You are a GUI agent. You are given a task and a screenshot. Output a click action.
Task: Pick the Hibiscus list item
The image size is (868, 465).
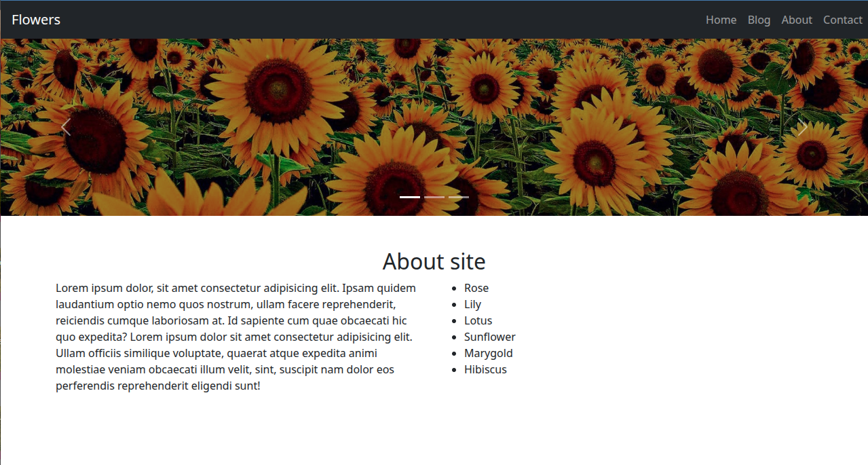pos(485,369)
